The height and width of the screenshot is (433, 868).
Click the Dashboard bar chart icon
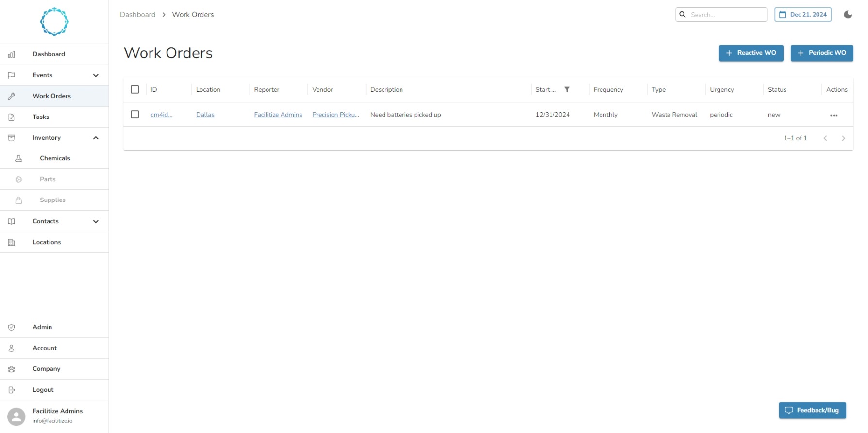[12, 54]
